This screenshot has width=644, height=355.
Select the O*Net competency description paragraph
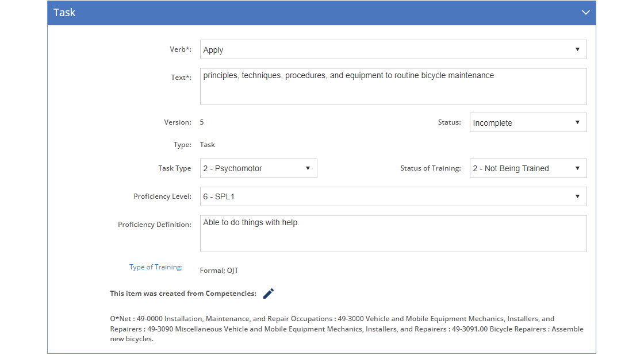click(x=347, y=329)
